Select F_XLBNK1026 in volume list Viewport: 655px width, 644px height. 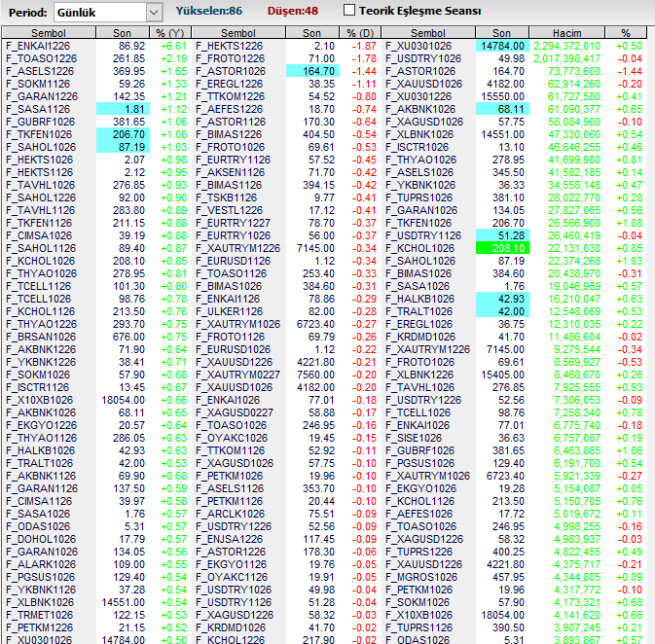tap(419, 134)
